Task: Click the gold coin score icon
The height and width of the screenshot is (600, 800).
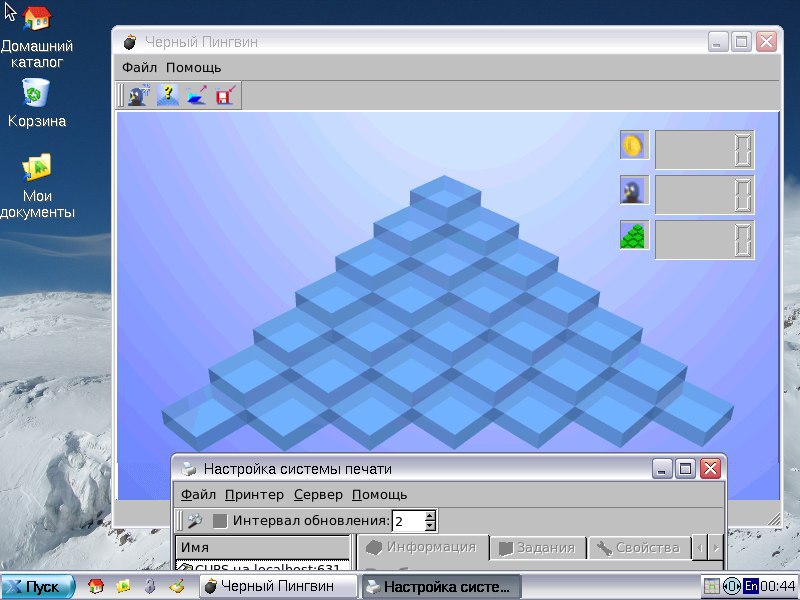Action: click(634, 145)
